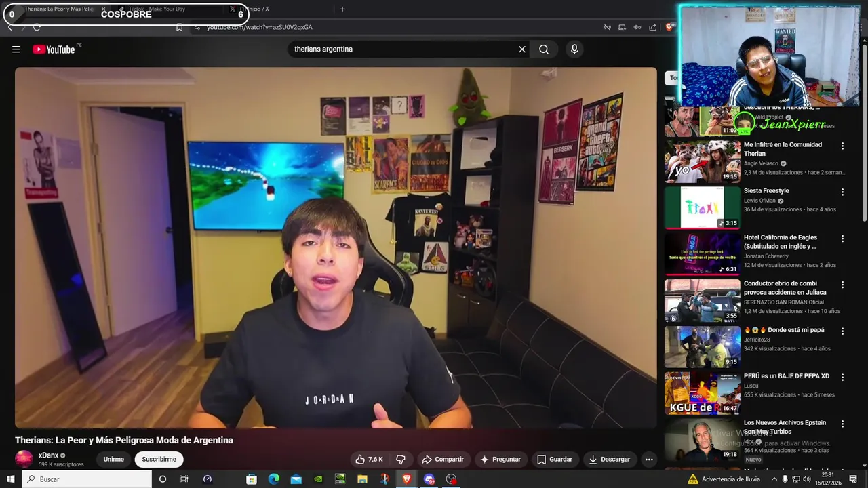
Task: Click the channel name 'Jefricito28'
Action: pos(757,340)
